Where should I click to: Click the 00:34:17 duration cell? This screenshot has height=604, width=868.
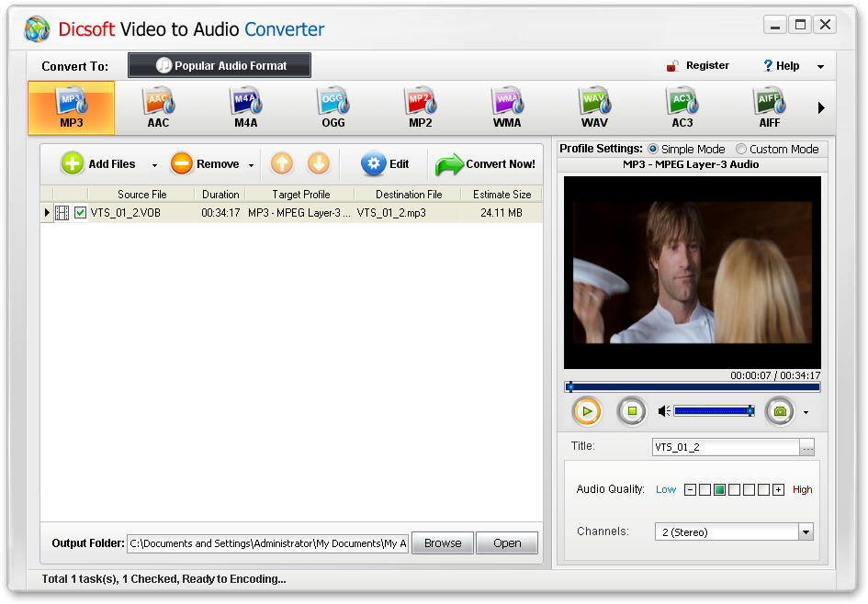[x=220, y=212]
